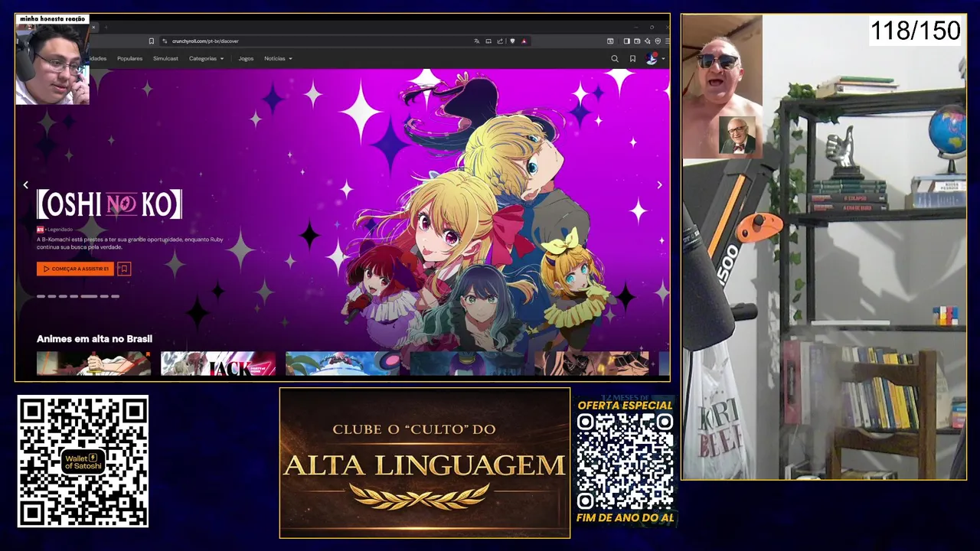Toggle the browser sidebar panel icon
980x551 pixels.
tap(626, 41)
